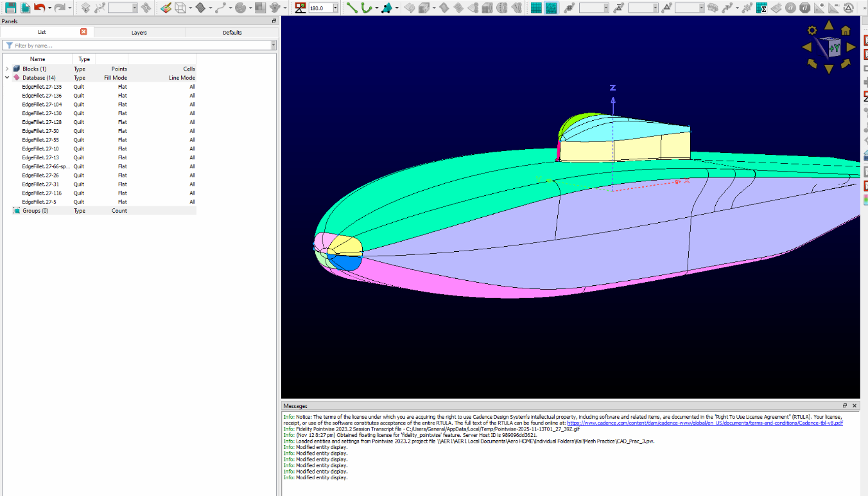Image resolution: width=868 pixels, height=496 pixels.
Task: Open the Cadence terms PDF link
Action: 704,423
